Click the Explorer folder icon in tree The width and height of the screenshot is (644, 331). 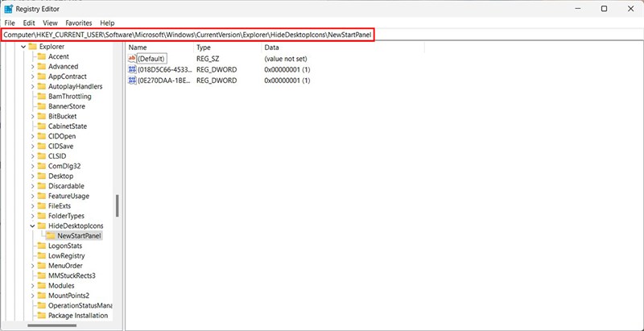coord(32,47)
